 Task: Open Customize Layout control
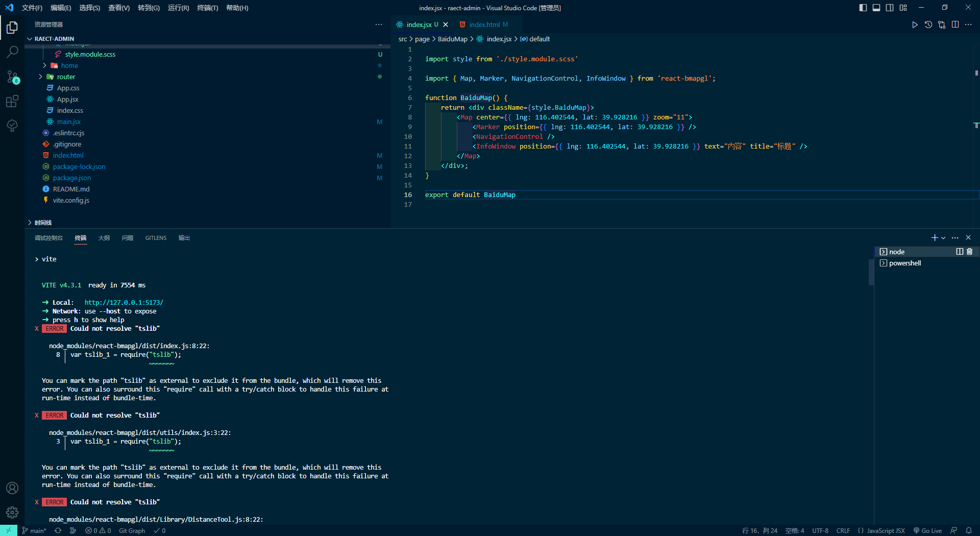pos(903,8)
